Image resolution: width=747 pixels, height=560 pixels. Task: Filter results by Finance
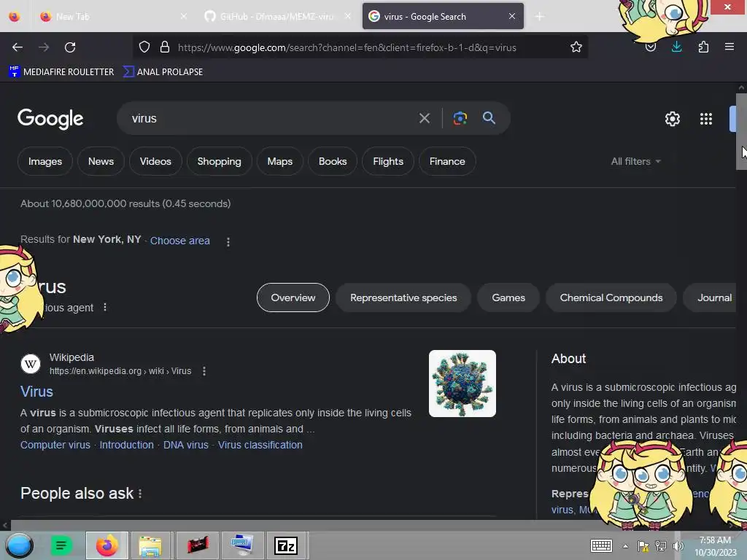click(447, 161)
